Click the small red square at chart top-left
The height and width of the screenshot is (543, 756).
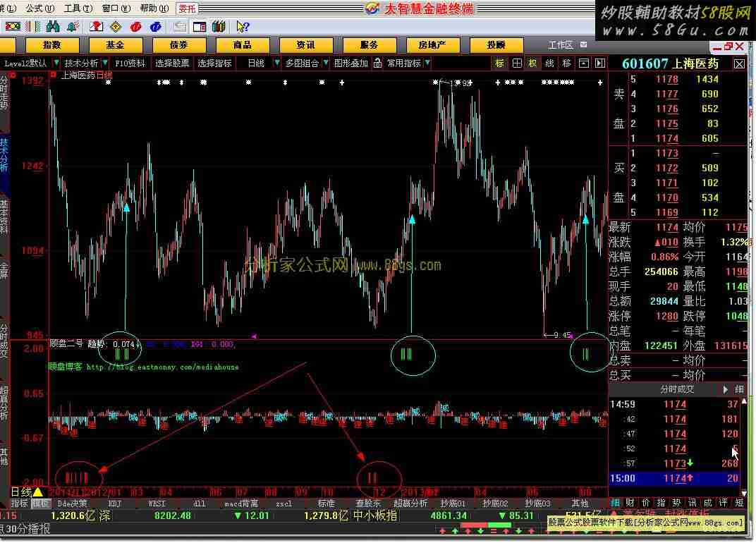(x=53, y=75)
